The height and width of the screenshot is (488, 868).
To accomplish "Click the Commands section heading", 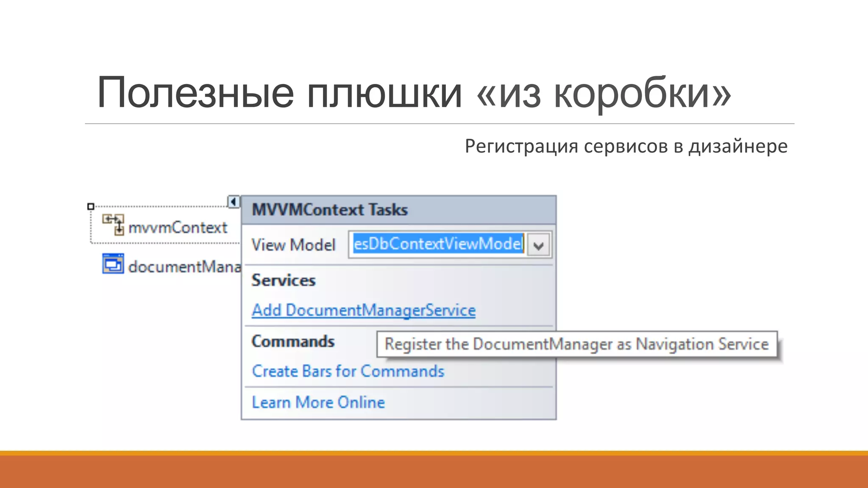I will pyautogui.click(x=293, y=341).
